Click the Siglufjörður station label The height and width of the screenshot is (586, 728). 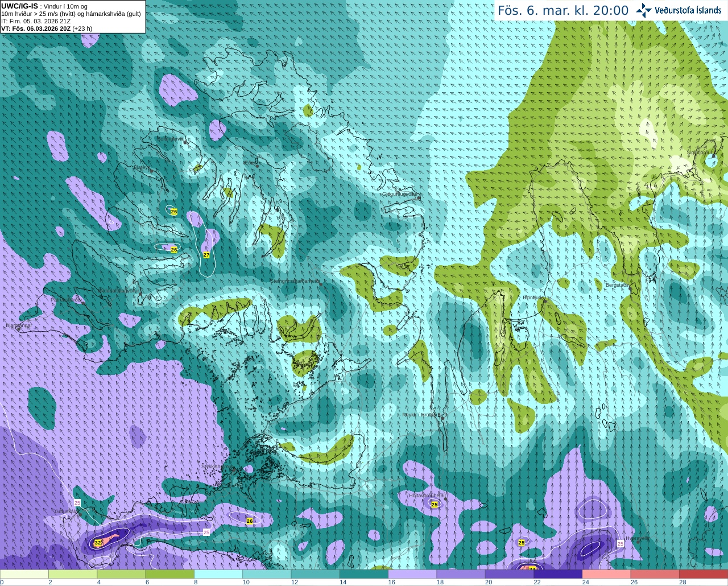pos(699,152)
